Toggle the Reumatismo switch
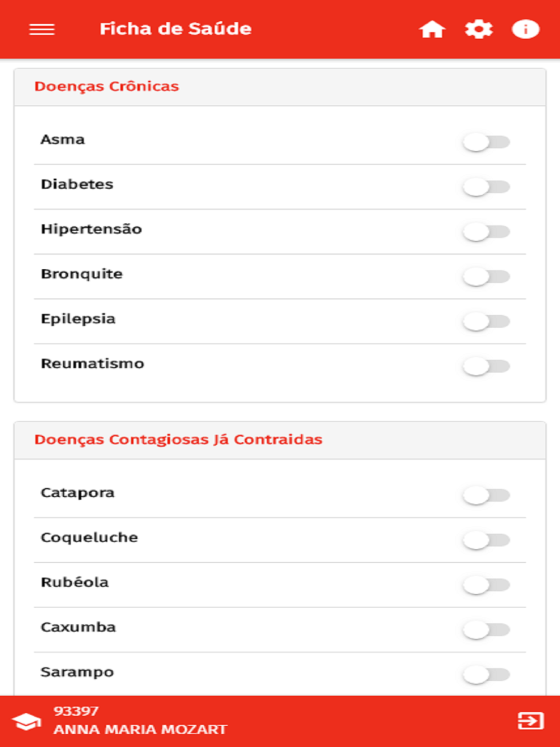The width and height of the screenshot is (560, 747). (486, 366)
